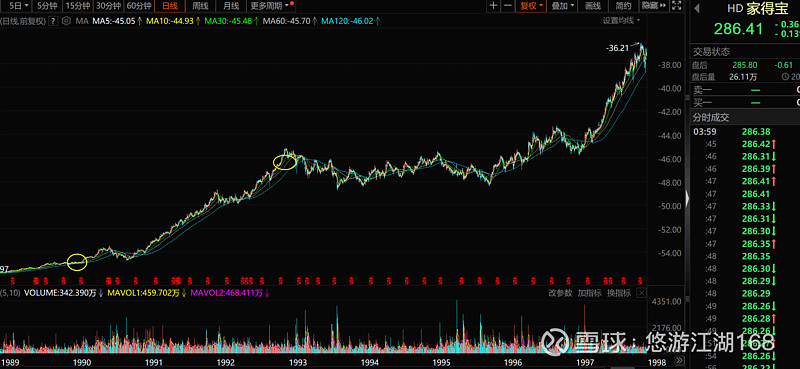Select the 月线 monthly chart tab
This screenshot has height=369, width=800.
(231, 6)
